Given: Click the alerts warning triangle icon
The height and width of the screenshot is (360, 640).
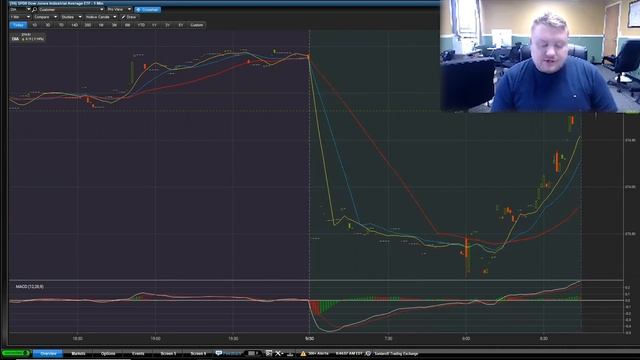Looking at the screenshot, I should click(x=303, y=353).
